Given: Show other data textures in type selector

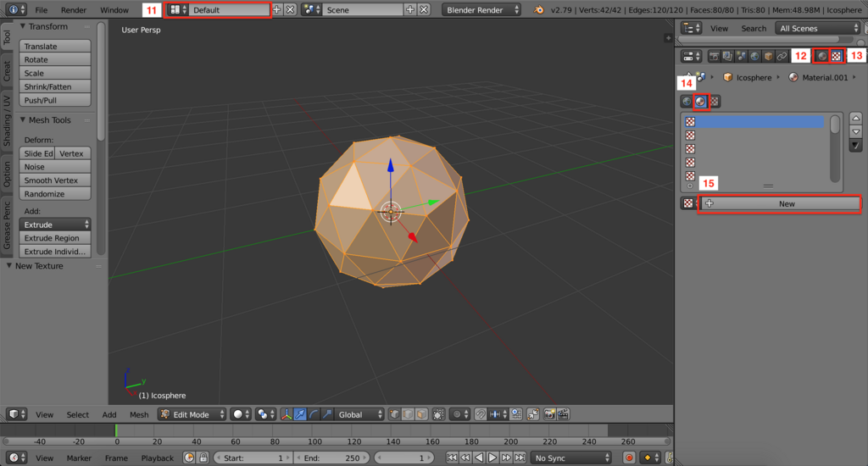Looking at the screenshot, I should (x=715, y=102).
